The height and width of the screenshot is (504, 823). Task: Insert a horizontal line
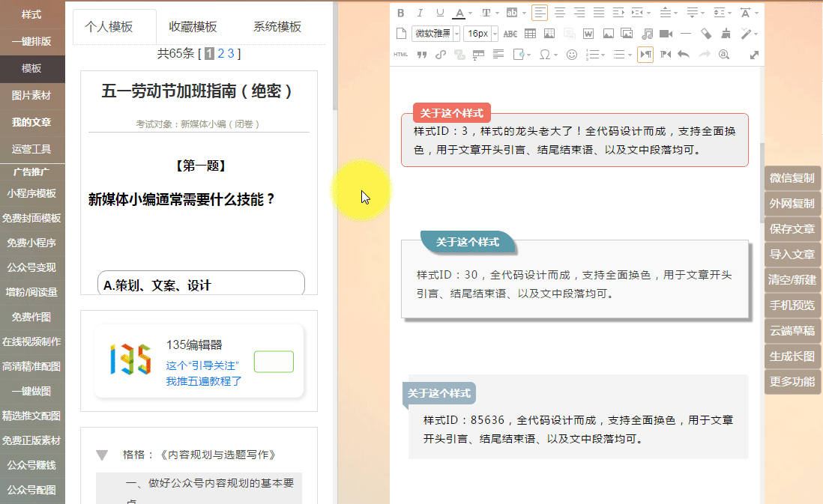coord(686,34)
